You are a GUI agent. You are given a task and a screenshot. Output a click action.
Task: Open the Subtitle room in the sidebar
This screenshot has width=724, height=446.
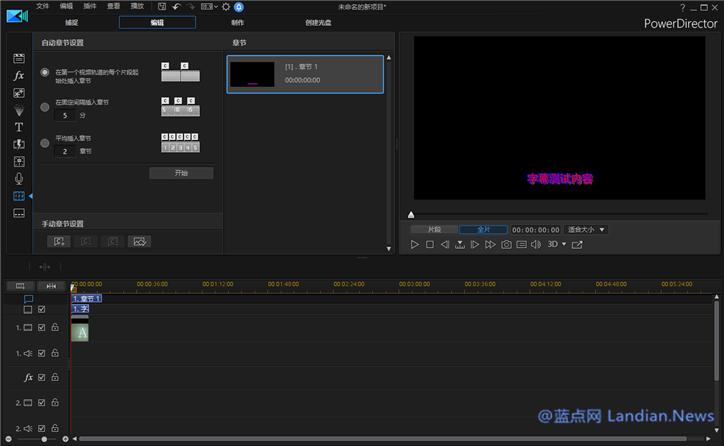click(x=18, y=212)
